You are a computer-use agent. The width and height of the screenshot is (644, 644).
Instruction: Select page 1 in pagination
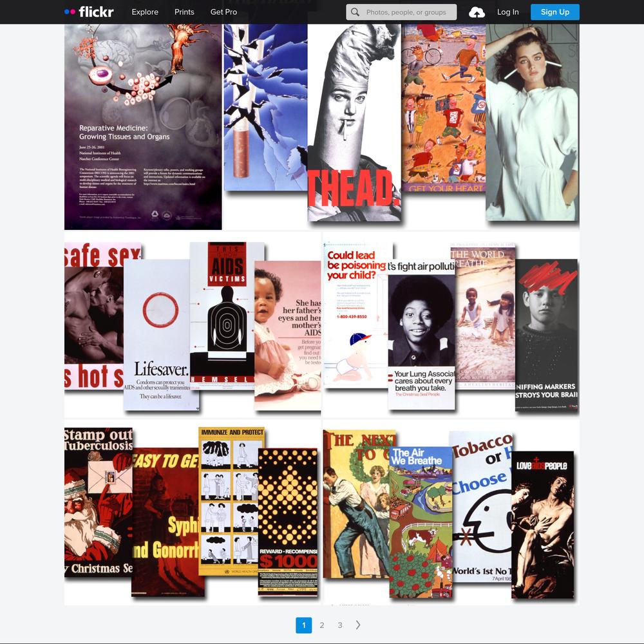[303, 625]
